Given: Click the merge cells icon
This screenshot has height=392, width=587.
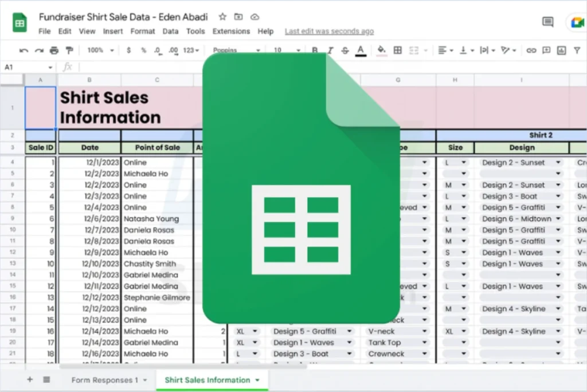Looking at the screenshot, I should (414, 50).
